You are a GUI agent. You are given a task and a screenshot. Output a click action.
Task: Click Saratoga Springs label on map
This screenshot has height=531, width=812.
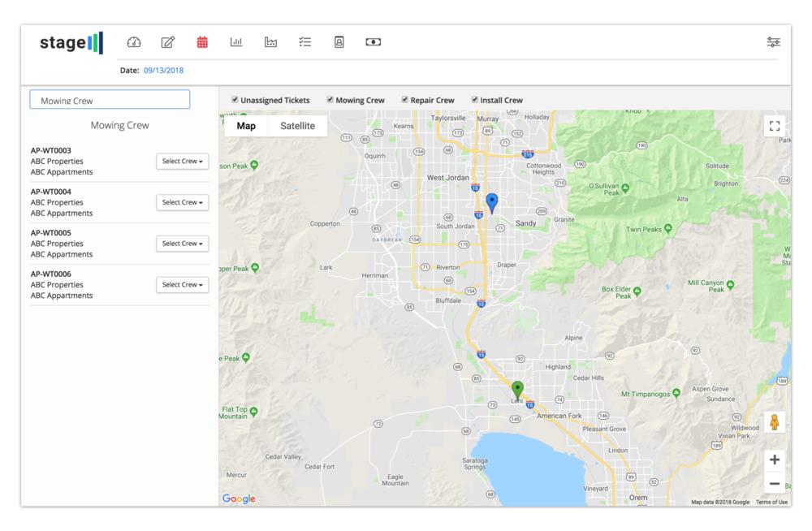coord(475,464)
